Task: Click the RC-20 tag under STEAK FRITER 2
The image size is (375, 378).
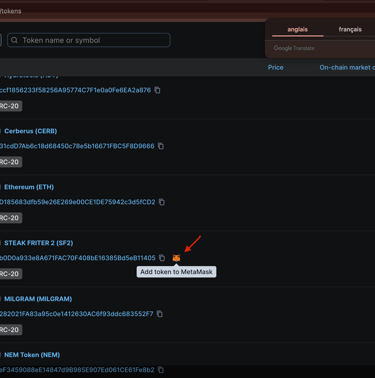Action: pyautogui.click(x=11, y=274)
